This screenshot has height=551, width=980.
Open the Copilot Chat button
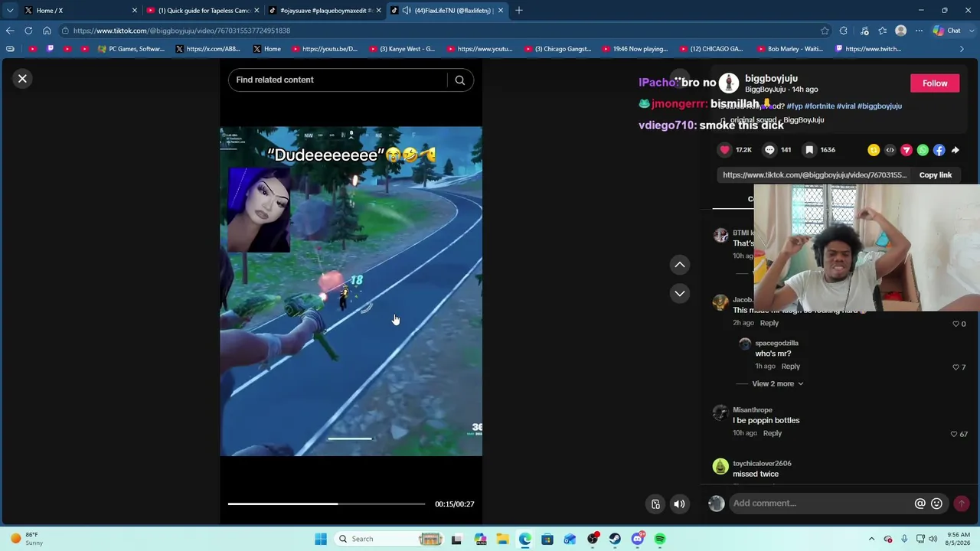(x=947, y=31)
